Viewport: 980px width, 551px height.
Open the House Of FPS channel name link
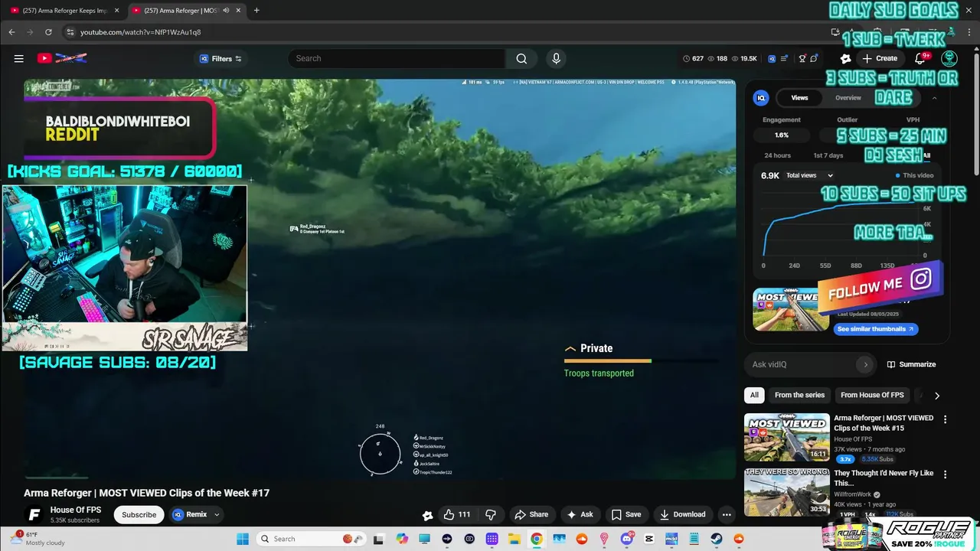click(76, 510)
